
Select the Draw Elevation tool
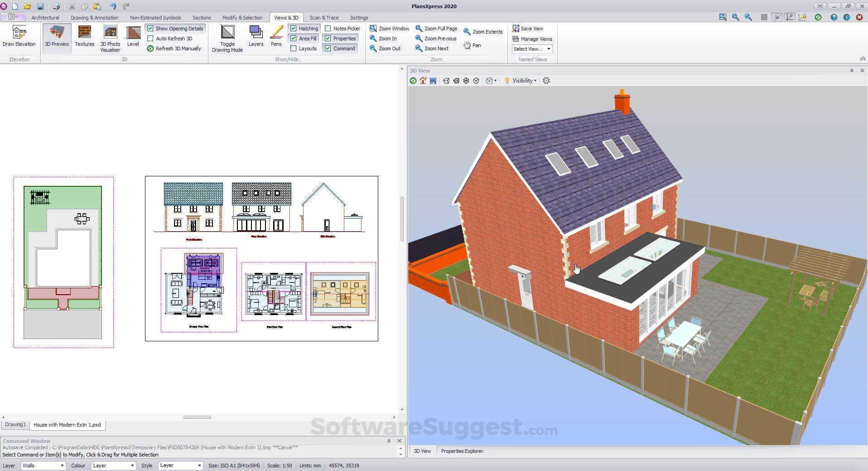click(19, 37)
